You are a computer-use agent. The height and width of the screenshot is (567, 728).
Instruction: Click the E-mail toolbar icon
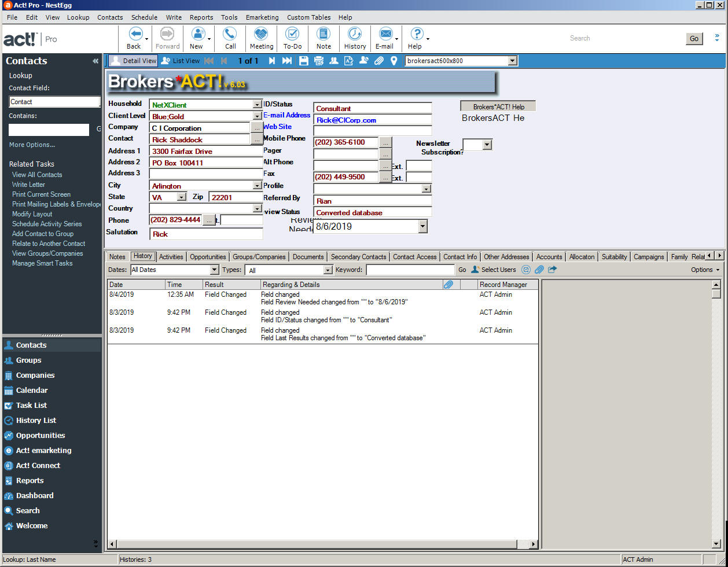pos(385,34)
